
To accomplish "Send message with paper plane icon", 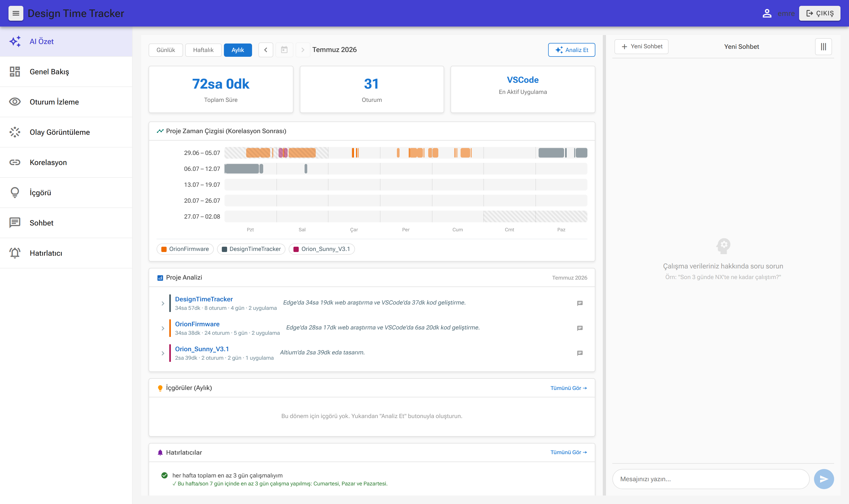I will pos(824,479).
